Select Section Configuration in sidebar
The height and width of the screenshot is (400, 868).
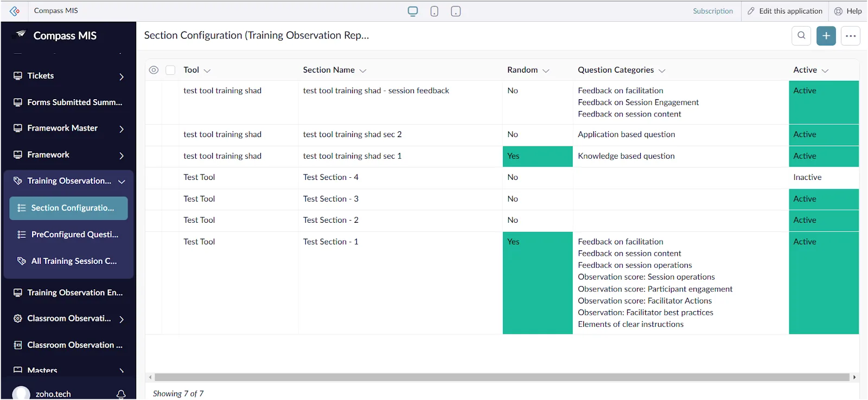coord(68,208)
